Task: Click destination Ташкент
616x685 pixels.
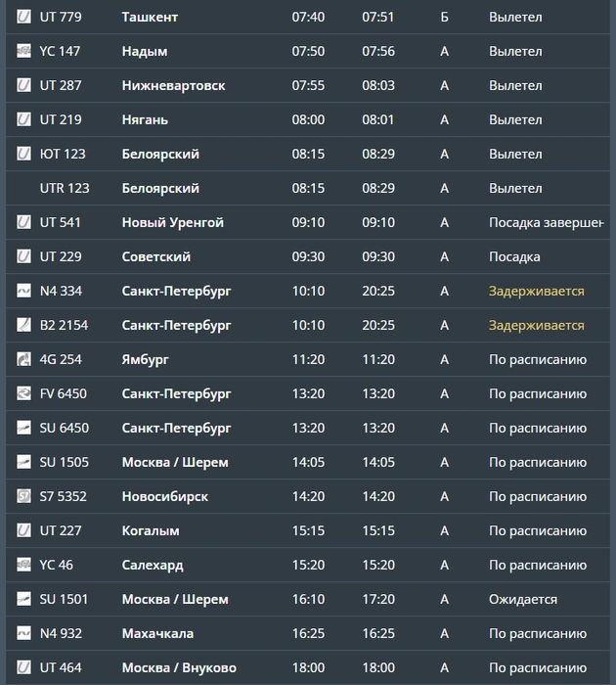Action: coord(150,17)
